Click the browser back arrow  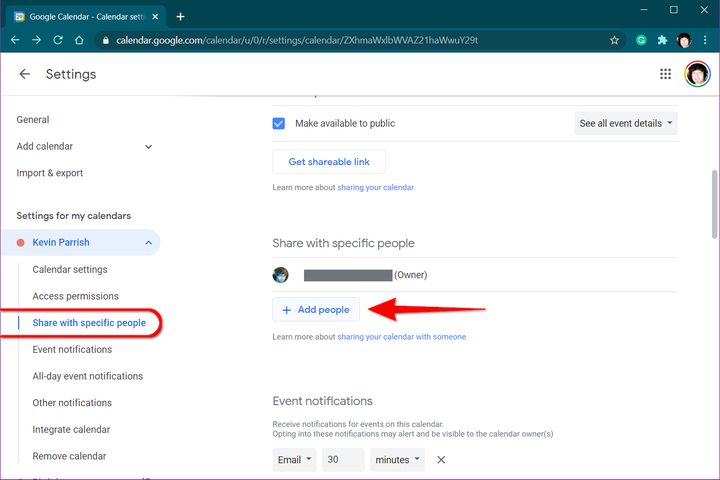(15, 40)
